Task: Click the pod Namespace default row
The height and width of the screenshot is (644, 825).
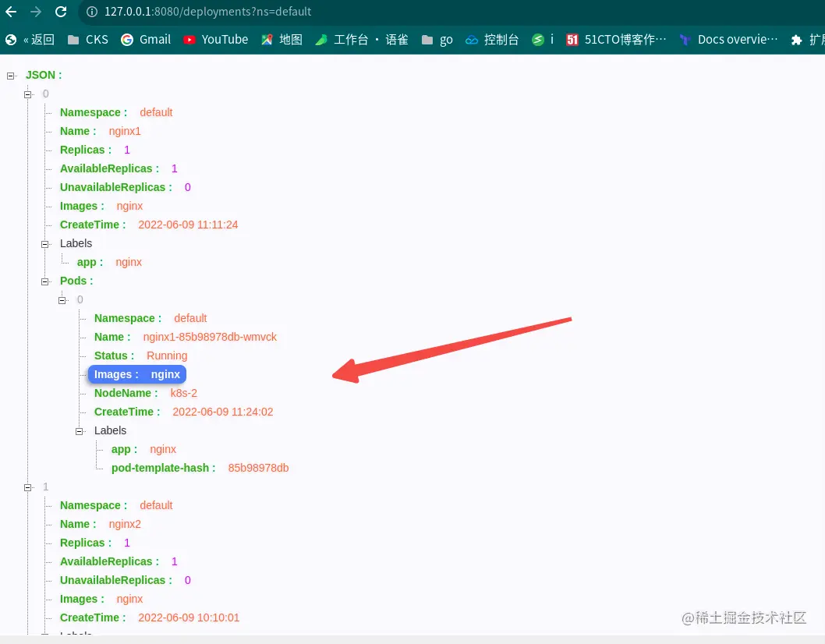Action: (x=150, y=318)
